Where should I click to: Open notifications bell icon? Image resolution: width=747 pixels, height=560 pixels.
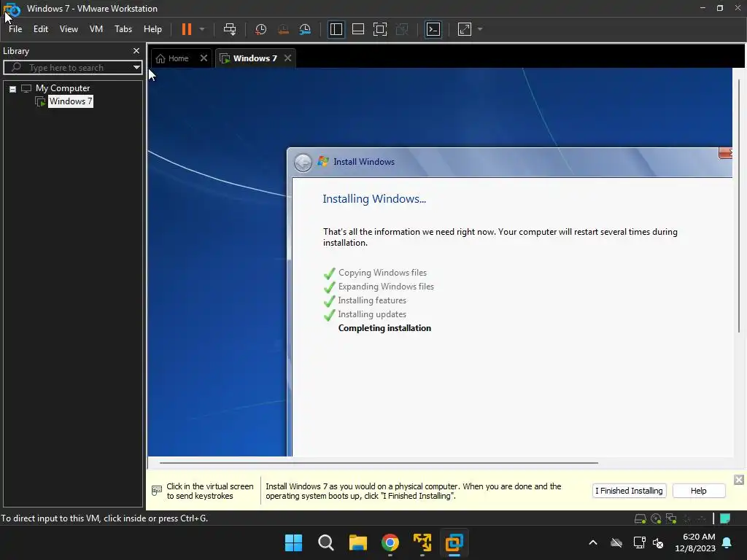click(x=727, y=542)
